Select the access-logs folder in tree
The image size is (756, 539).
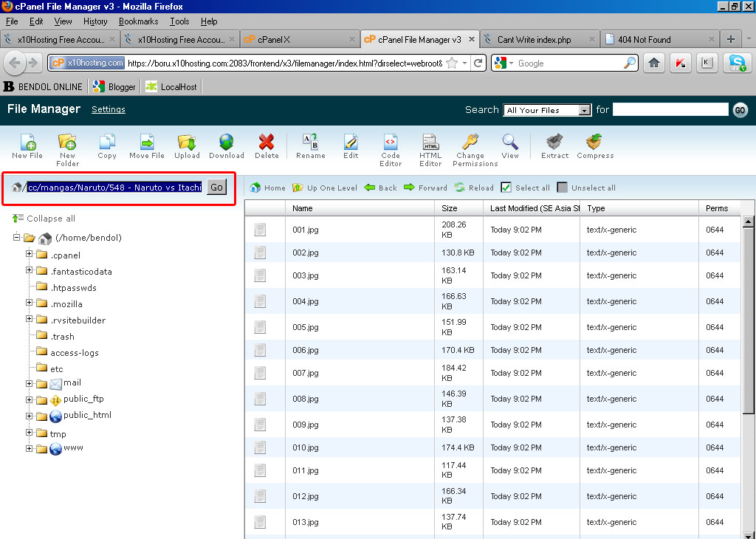click(x=75, y=353)
